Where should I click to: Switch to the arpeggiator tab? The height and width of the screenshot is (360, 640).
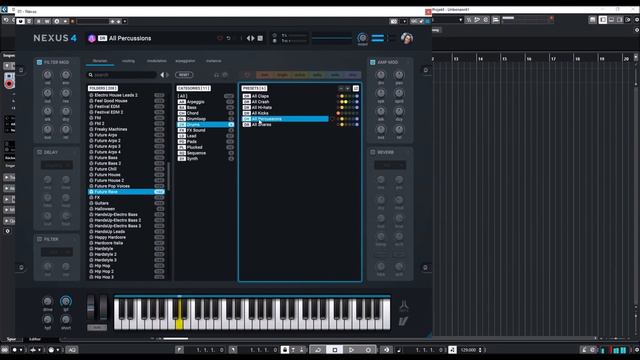[x=185, y=61]
